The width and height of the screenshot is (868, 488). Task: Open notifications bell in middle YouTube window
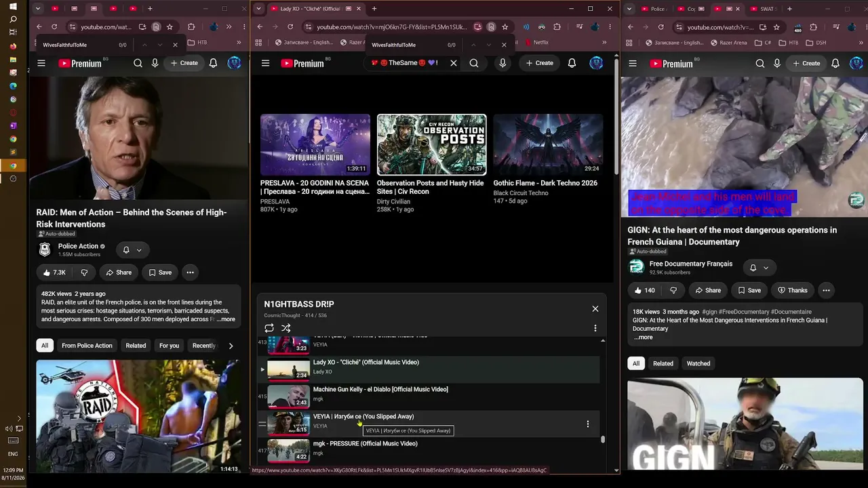pyautogui.click(x=572, y=63)
